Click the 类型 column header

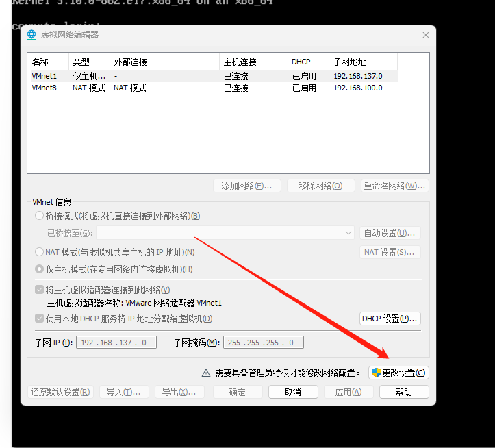click(89, 62)
